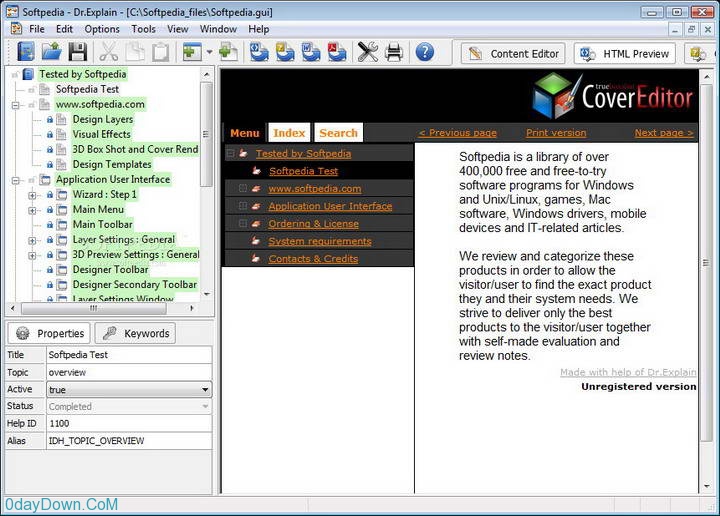Export to PDF via the red icon
This screenshot has width=720, height=516.
pos(337,52)
